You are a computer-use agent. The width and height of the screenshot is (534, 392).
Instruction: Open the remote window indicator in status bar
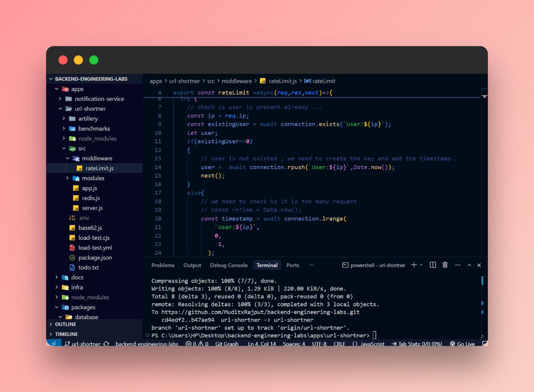pyautogui.click(x=53, y=344)
